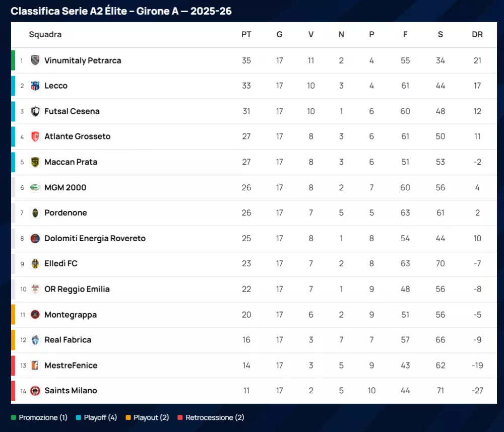Click the green Promozione legend swatch
The image size is (504, 432).
[x=14, y=417]
